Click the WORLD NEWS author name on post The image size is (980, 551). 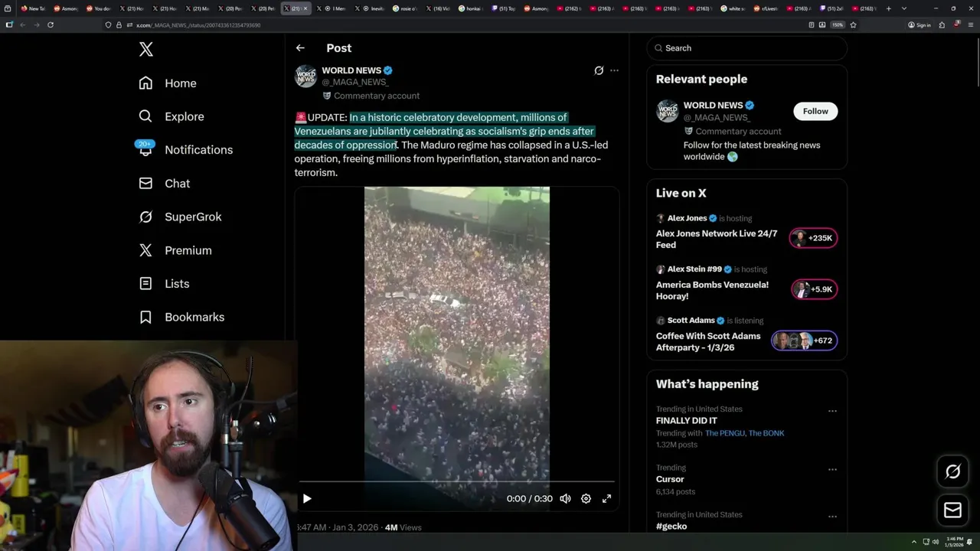[351, 70]
